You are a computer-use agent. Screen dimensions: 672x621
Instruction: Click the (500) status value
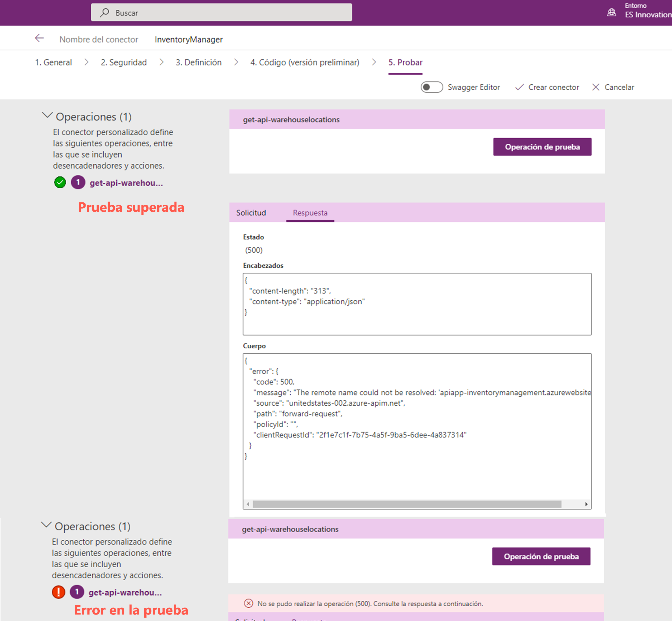(x=254, y=250)
